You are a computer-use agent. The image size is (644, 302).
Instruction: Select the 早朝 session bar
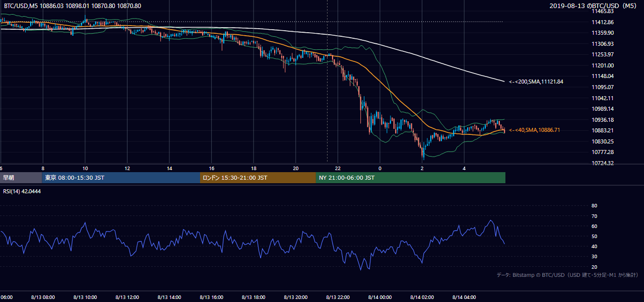[x=21, y=178]
